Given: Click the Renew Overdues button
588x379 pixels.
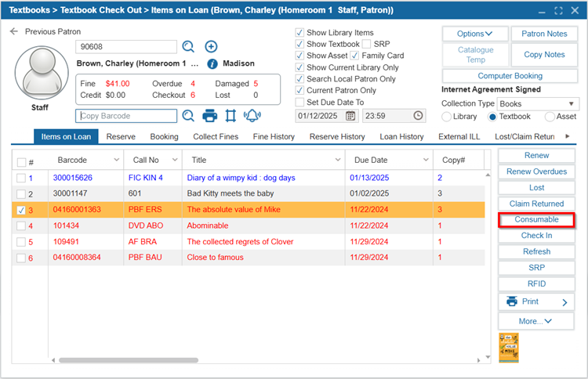Looking at the screenshot, I should pyautogui.click(x=536, y=171).
